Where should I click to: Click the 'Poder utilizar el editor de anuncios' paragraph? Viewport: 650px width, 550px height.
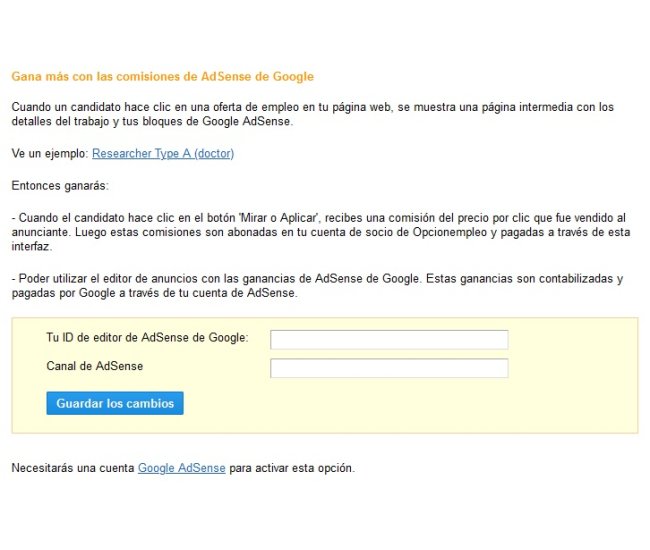pyautogui.click(x=300, y=279)
